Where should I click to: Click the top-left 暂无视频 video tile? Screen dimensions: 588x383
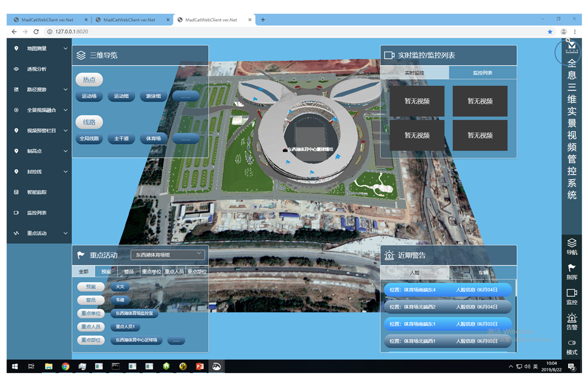click(417, 101)
